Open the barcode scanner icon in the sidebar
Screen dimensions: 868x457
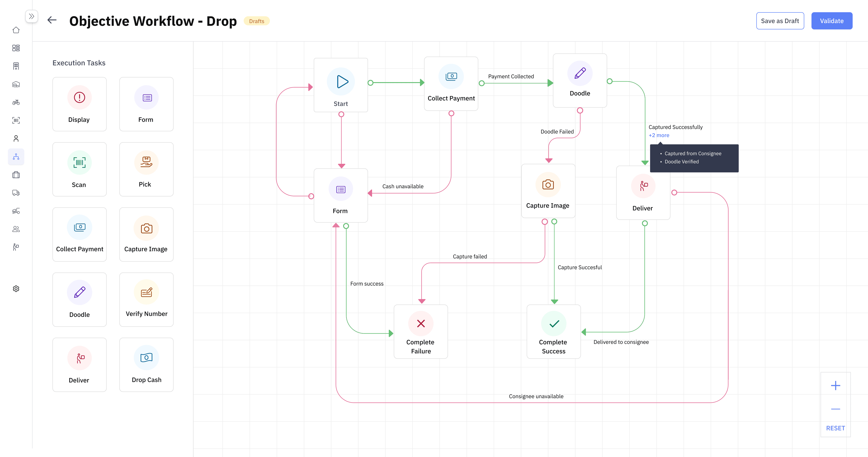pos(16,120)
